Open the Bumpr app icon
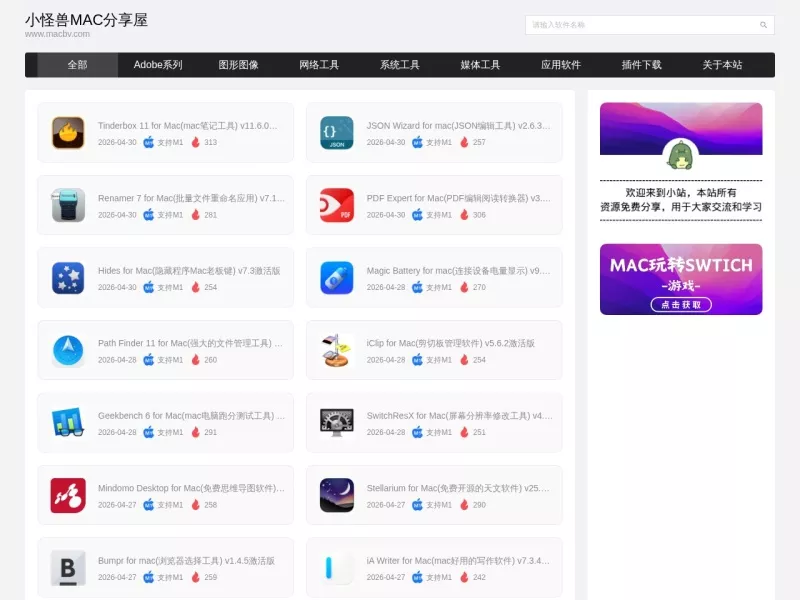800x600 pixels. click(x=68, y=567)
